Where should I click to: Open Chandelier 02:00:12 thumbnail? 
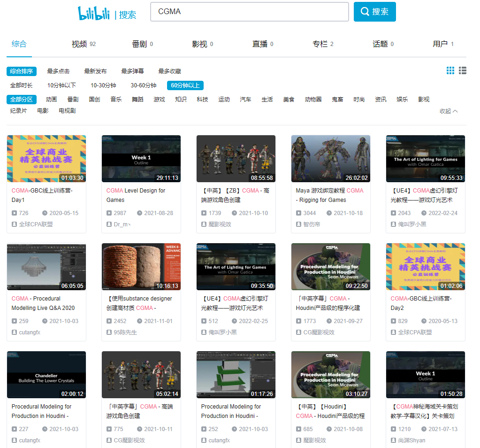46,375
